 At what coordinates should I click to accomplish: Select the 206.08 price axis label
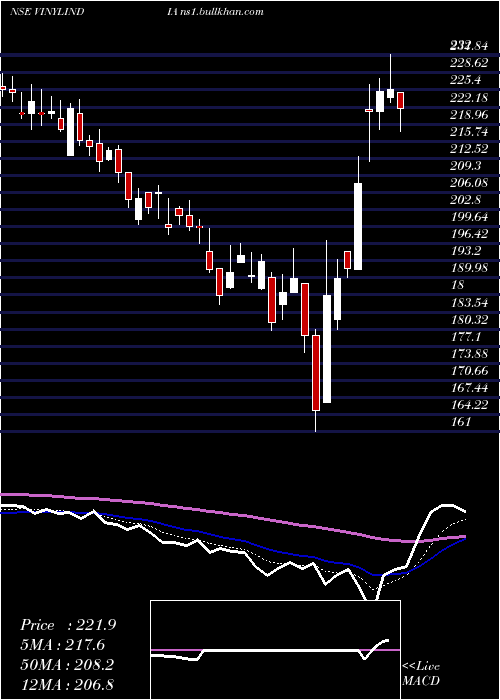click(x=469, y=183)
